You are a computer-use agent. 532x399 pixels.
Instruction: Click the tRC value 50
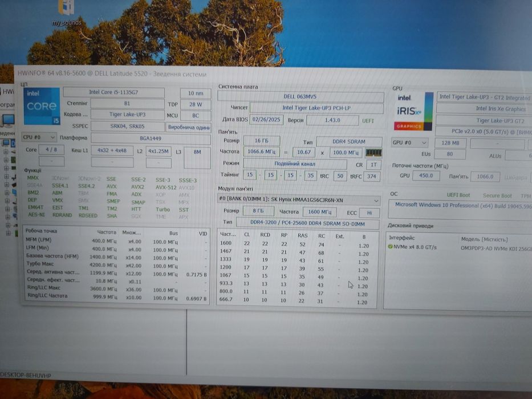coord(340,176)
